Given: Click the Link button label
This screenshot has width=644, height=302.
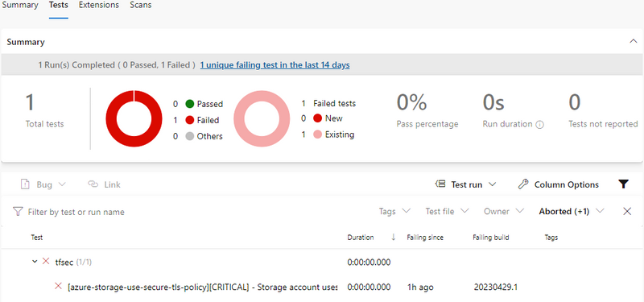Looking at the screenshot, I should pyautogui.click(x=112, y=185).
